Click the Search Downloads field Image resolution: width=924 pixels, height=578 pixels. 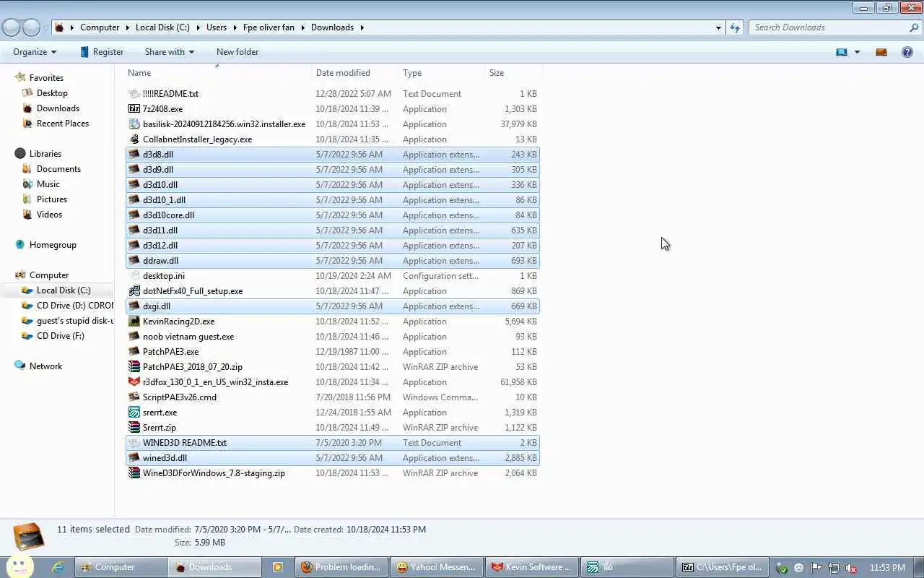pos(829,27)
